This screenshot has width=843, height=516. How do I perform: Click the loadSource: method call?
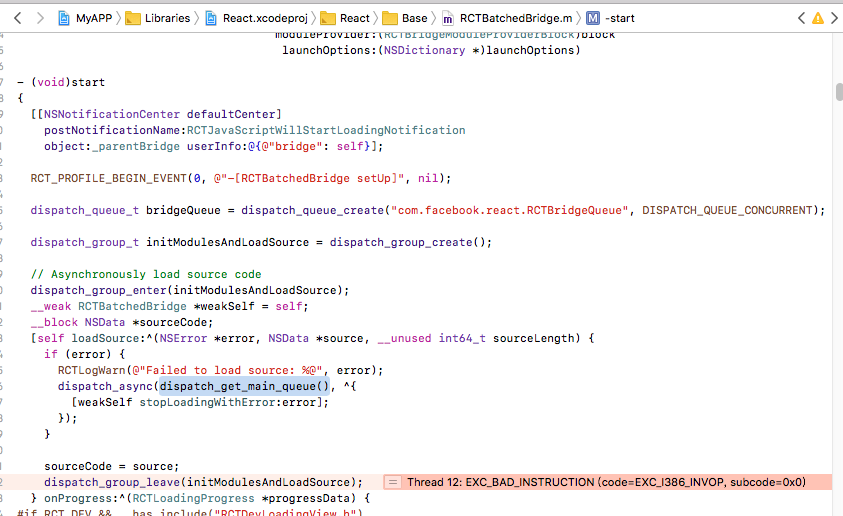(105, 338)
